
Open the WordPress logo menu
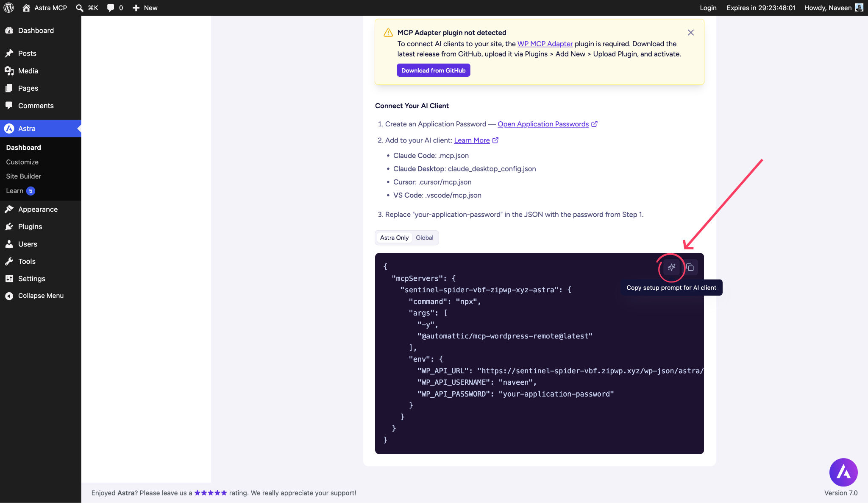8,8
